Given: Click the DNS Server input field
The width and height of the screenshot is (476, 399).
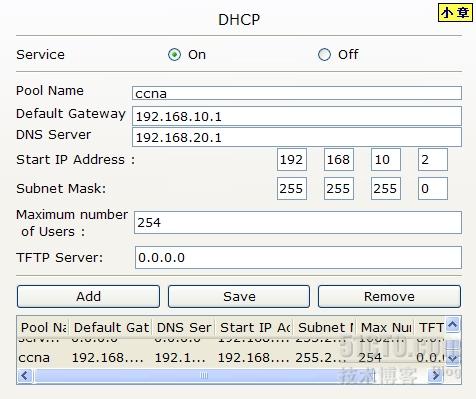Looking at the screenshot, I should coord(297,137).
